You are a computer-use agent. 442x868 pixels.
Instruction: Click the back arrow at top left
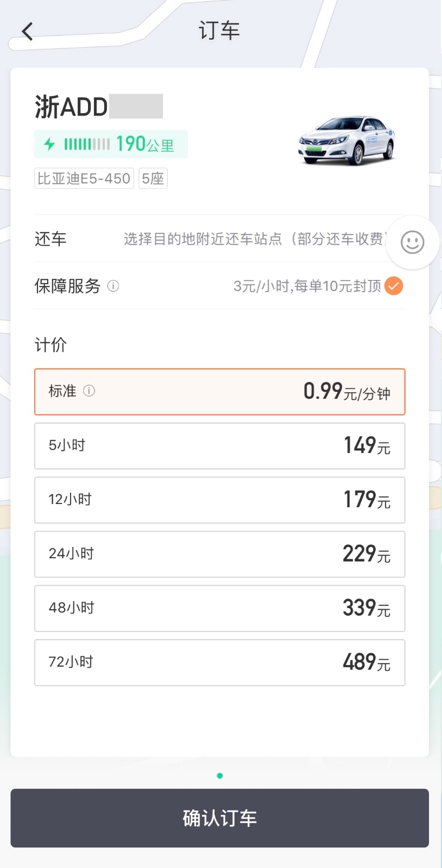click(27, 31)
